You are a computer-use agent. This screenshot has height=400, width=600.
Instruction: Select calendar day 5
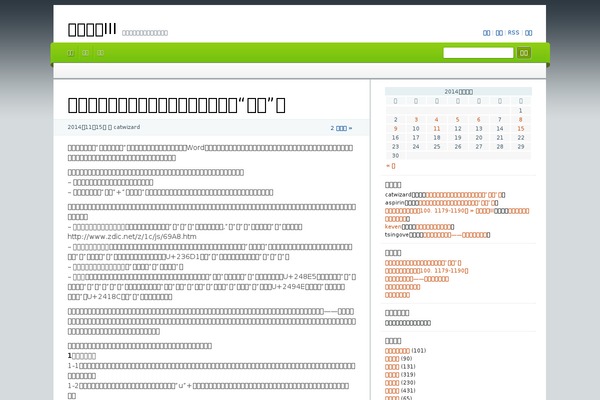click(x=458, y=119)
